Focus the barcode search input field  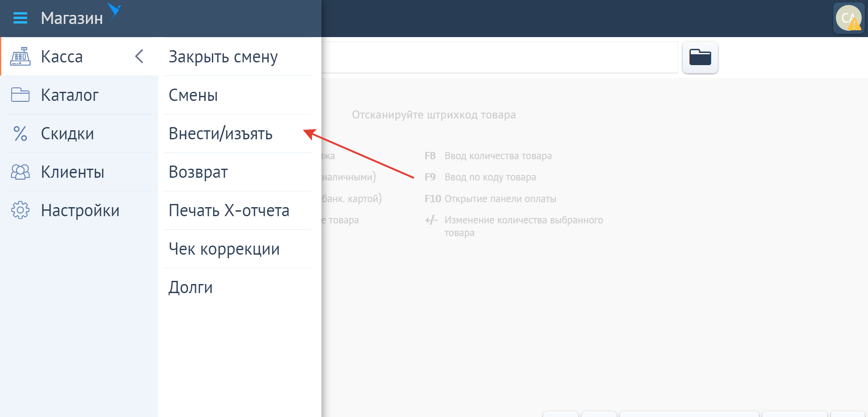500,57
